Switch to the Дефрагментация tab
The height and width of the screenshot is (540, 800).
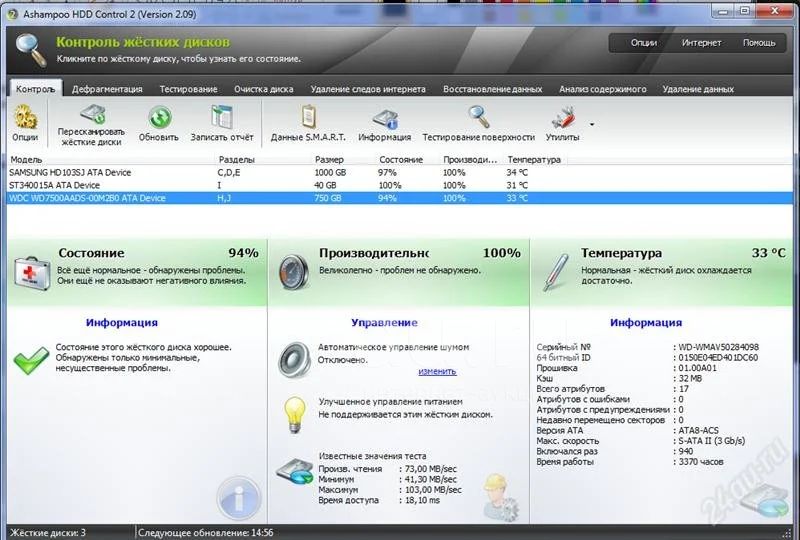(107, 89)
